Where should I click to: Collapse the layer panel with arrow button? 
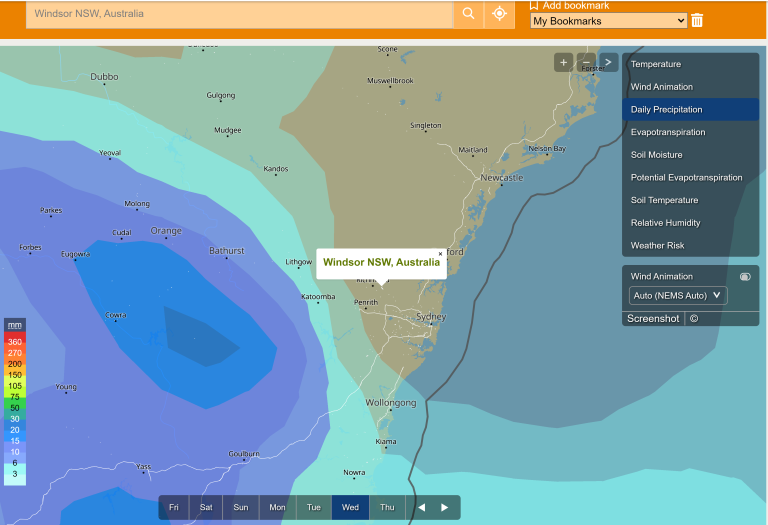pos(608,62)
